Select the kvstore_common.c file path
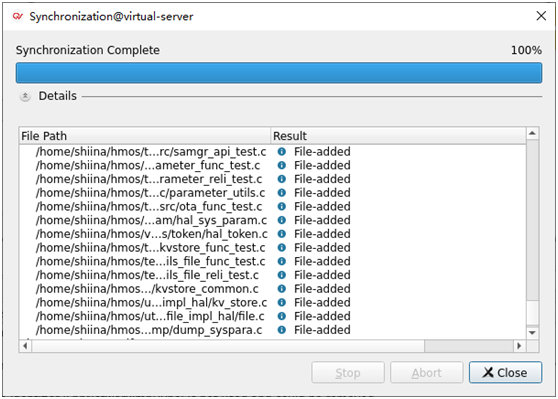 tap(147, 289)
